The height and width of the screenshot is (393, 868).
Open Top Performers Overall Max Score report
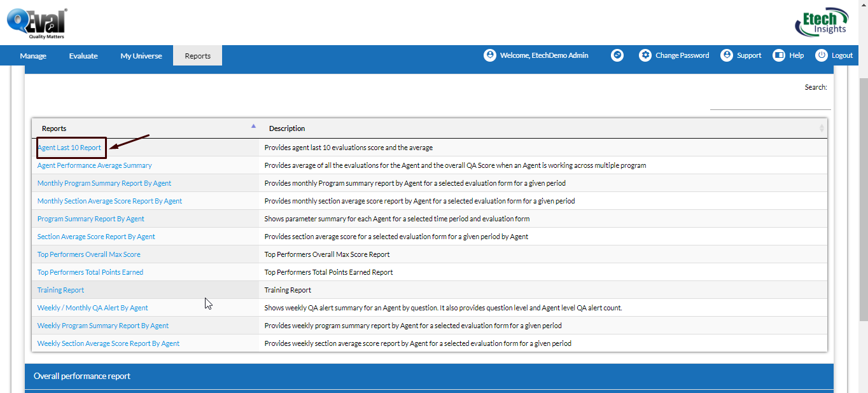(x=89, y=254)
